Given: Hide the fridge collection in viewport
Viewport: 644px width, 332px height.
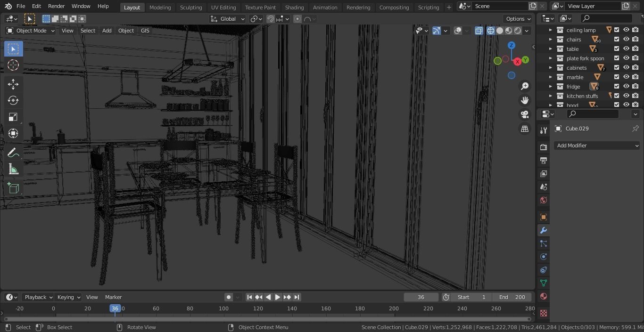Looking at the screenshot, I should pos(626,86).
